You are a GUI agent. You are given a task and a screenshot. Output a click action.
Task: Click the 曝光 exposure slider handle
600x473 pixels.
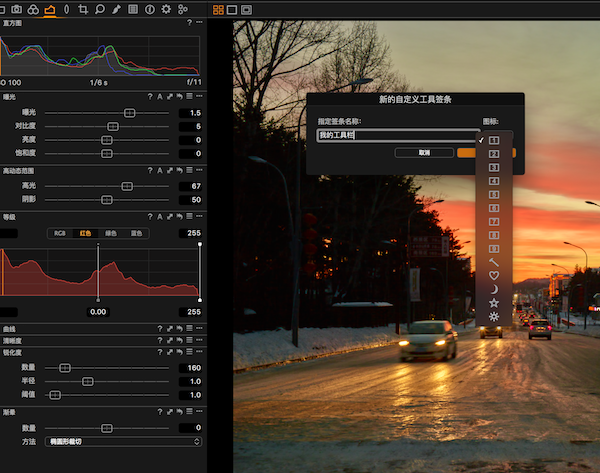(x=129, y=113)
